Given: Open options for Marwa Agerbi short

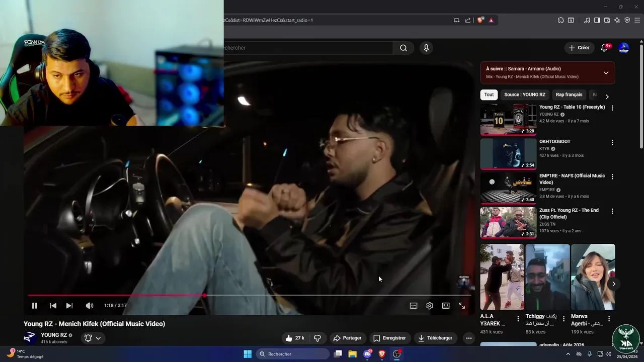Looking at the screenshot, I should [x=609, y=319].
